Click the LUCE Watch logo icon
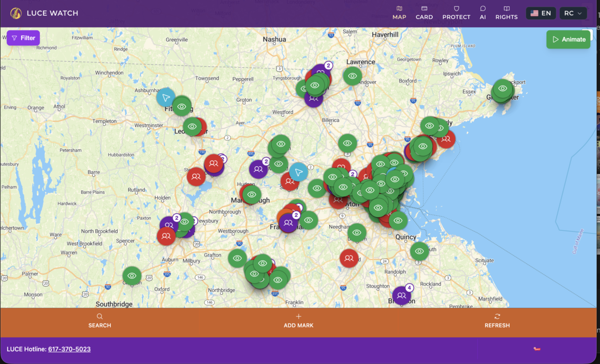 point(16,13)
